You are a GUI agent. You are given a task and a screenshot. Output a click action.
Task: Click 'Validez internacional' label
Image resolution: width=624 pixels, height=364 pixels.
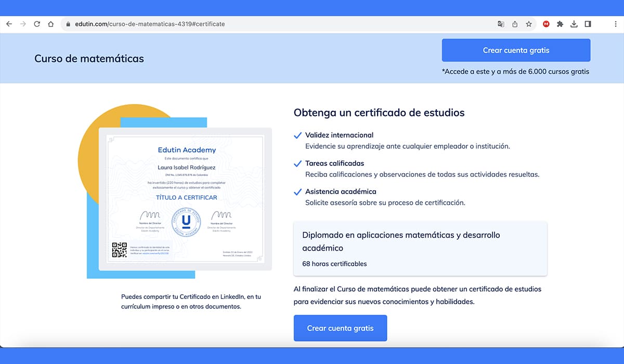click(x=339, y=135)
